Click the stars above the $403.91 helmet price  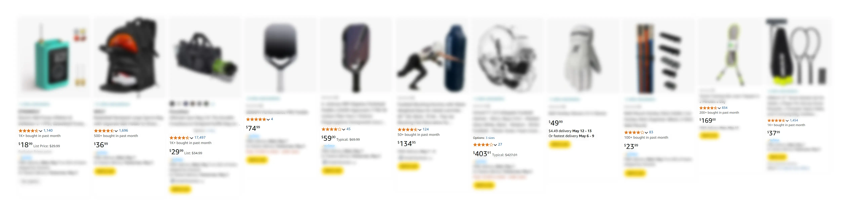click(483, 145)
